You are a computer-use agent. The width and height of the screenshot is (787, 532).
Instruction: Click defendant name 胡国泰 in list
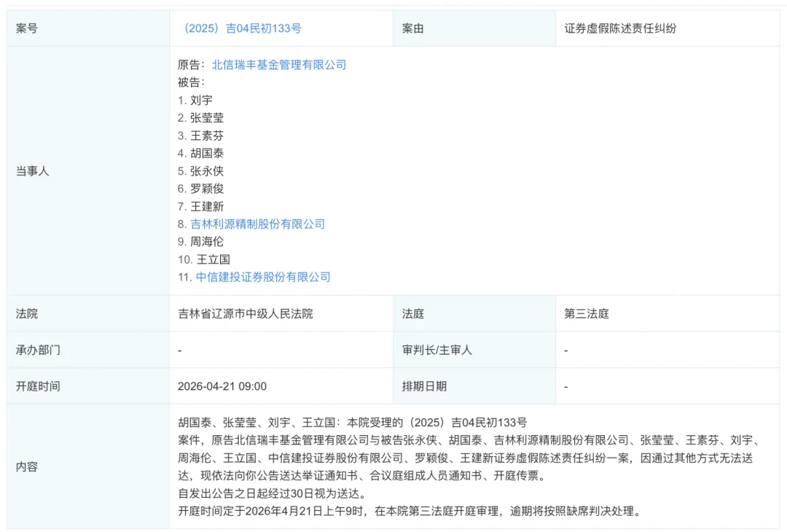point(207,153)
